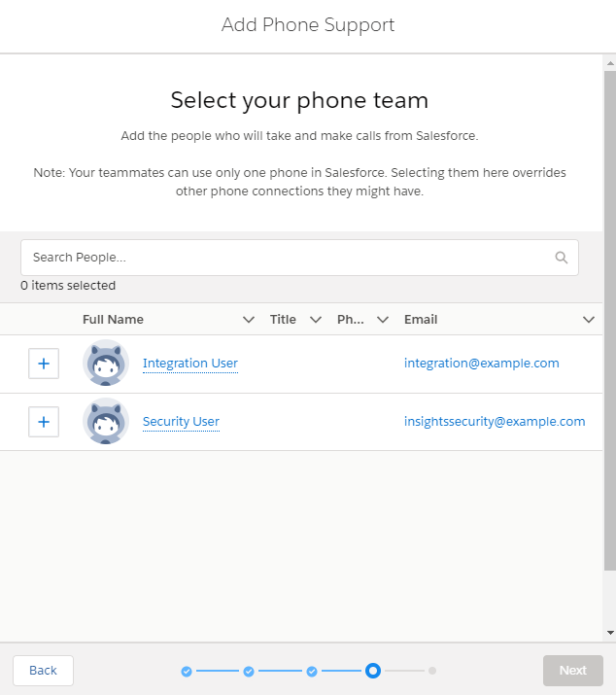Select the final gray progress dot
This screenshot has width=616, height=695.
point(432,671)
